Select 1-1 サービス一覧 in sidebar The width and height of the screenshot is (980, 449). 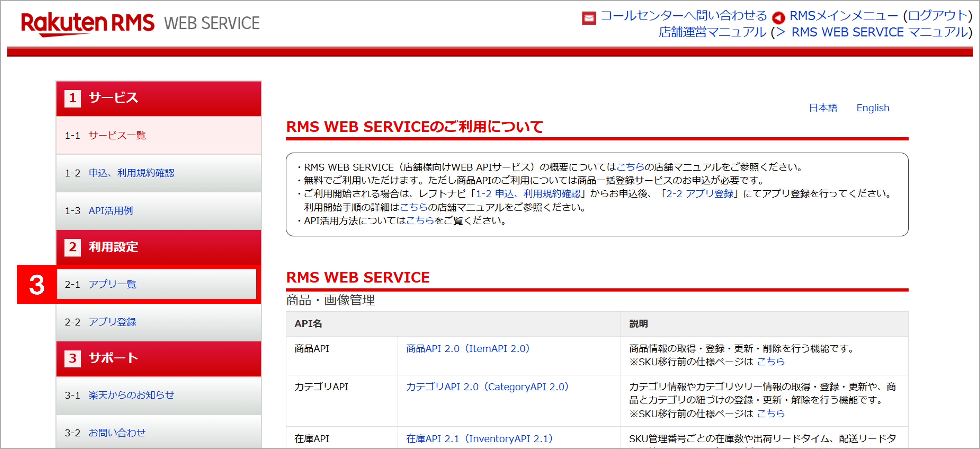(x=117, y=135)
